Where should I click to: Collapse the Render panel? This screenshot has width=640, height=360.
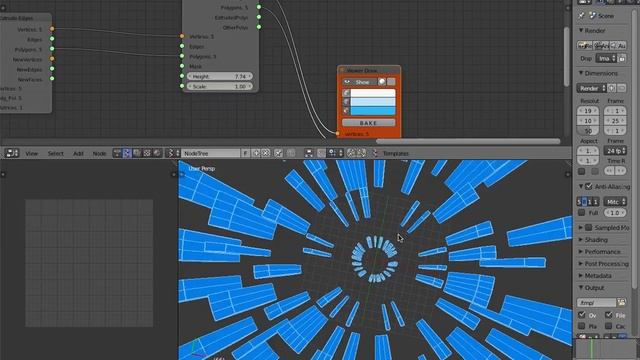click(x=581, y=31)
